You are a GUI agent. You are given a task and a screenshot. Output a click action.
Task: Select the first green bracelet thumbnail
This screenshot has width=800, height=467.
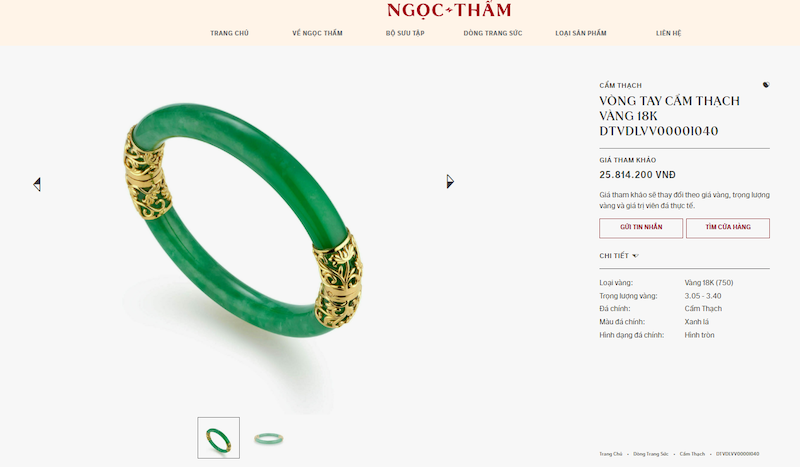coord(218,438)
